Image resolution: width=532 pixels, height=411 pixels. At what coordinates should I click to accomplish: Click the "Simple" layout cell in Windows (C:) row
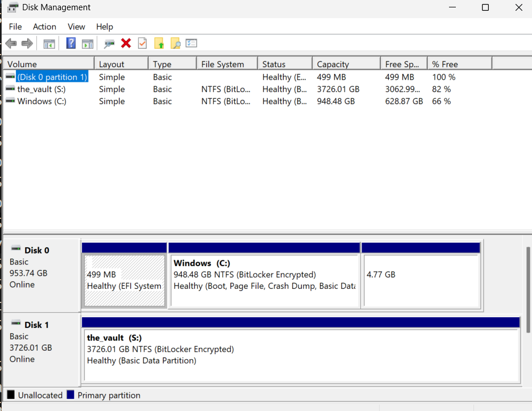tap(112, 101)
